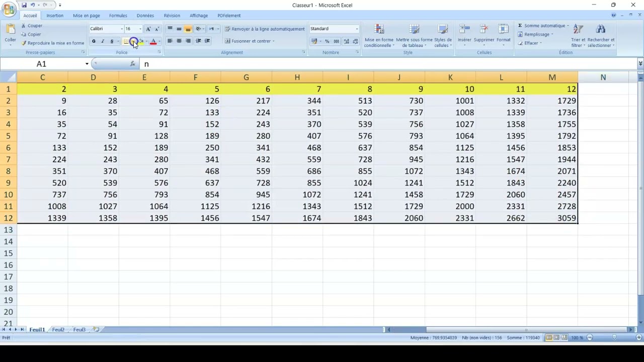This screenshot has width=644, height=362.
Task: Click the red font color swatch
Action: pos(153,41)
